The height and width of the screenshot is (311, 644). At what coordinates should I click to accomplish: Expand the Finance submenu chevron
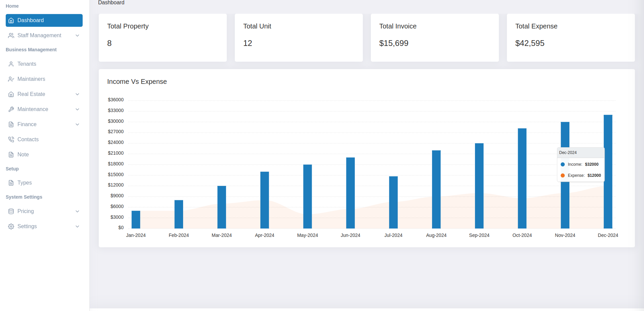(77, 124)
